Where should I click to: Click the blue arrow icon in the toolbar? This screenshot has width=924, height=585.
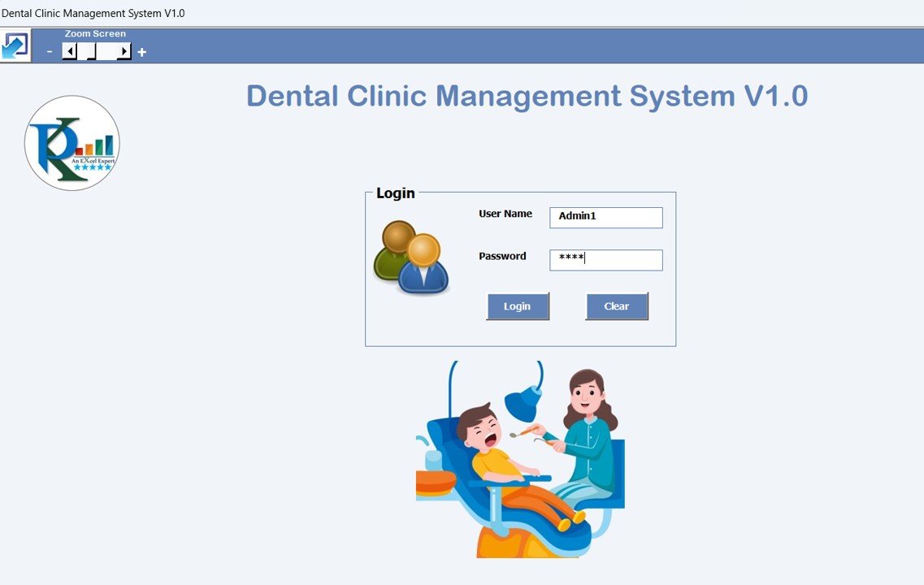click(x=15, y=45)
